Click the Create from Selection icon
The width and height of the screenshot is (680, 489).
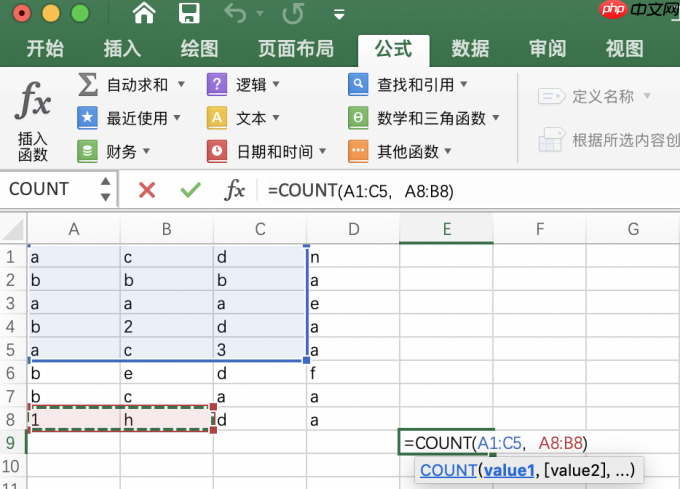(552, 139)
